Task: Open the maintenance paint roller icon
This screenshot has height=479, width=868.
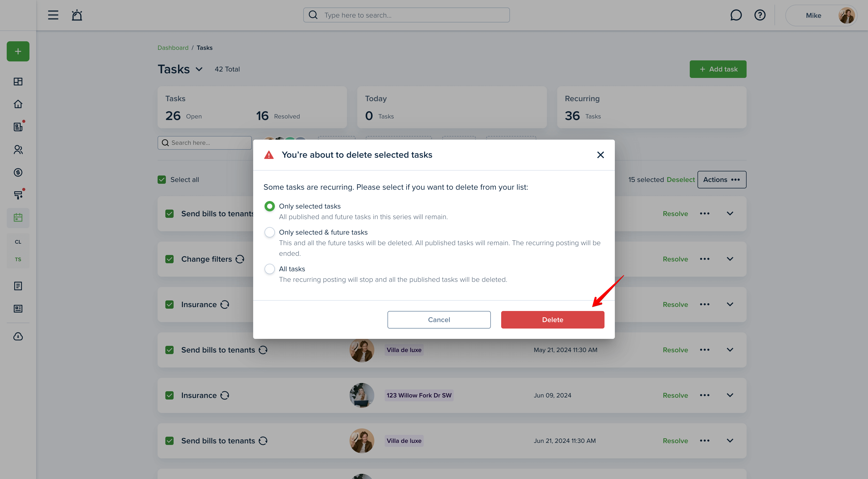Action: [x=18, y=195]
